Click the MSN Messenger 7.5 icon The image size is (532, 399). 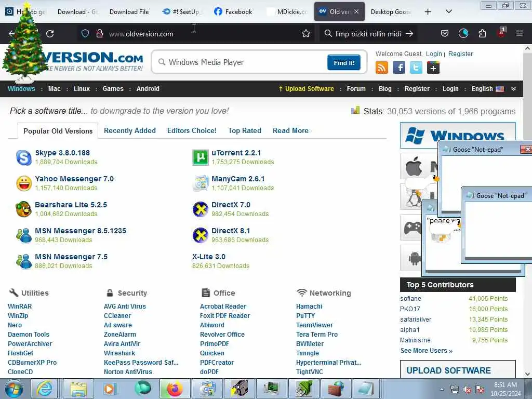tap(24, 261)
